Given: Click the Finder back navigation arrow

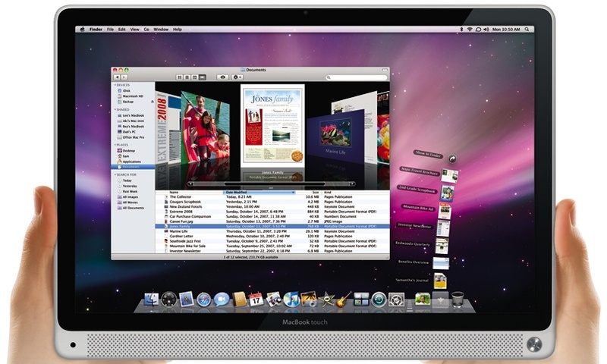Looking at the screenshot, I should (x=117, y=77).
